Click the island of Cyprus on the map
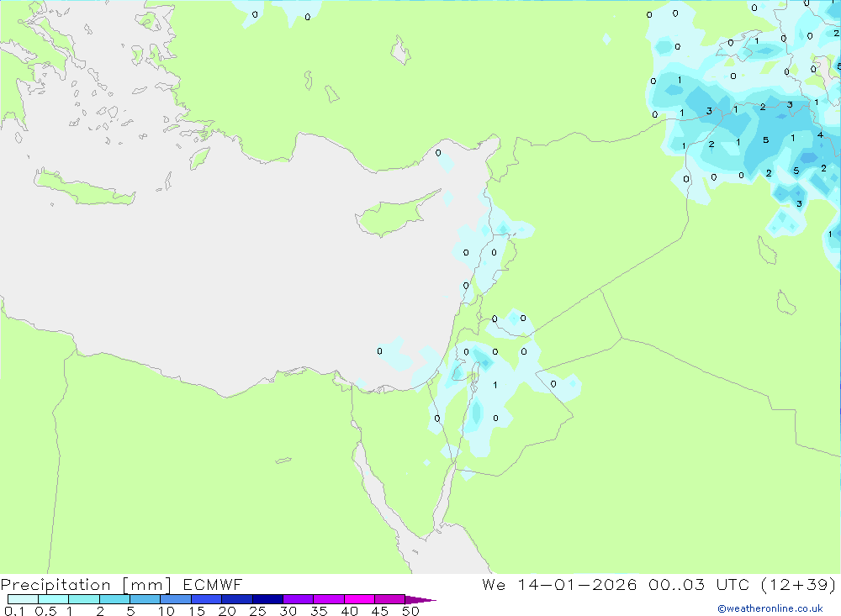 392,215
